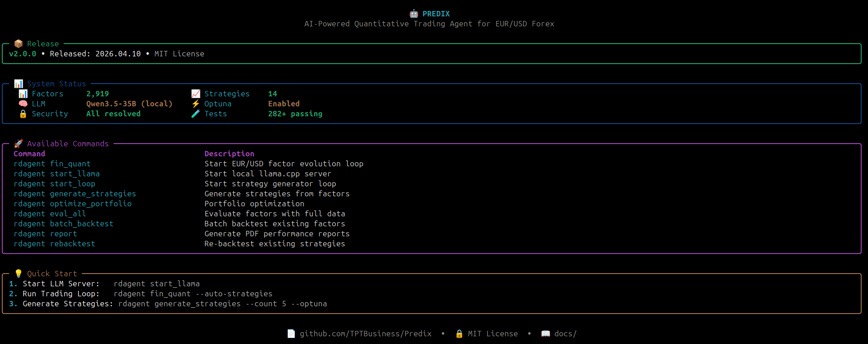Click the AI-Powered Quantitative Trading Agent subtitle
Screen dimensions: 868x344
pos(429,24)
